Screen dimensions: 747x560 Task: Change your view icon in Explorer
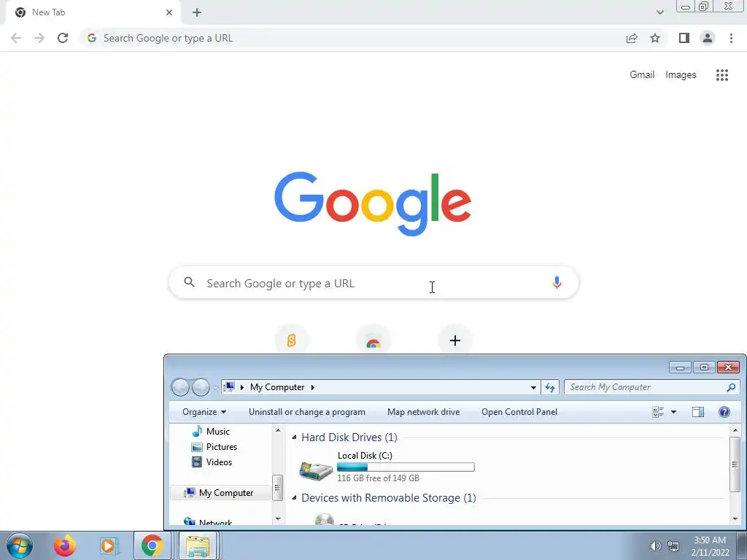[658, 412]
